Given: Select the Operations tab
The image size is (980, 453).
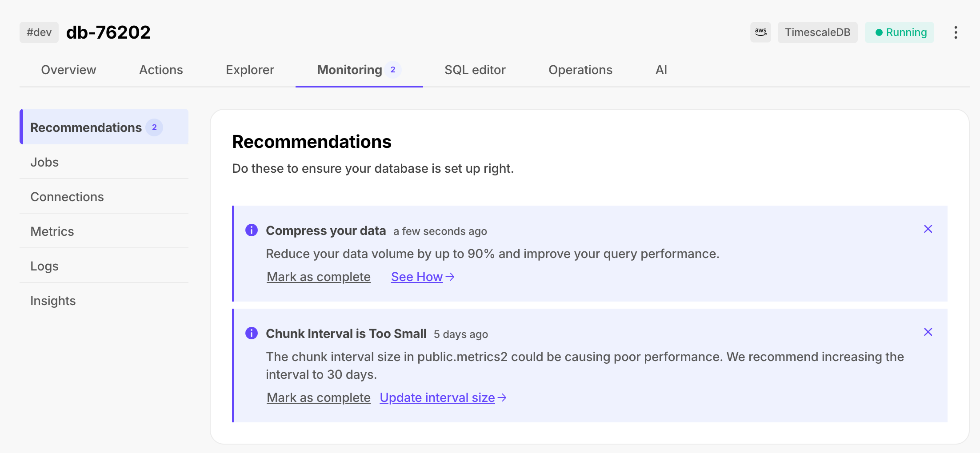Looking at the screenshot, I should tap(580, 70).
